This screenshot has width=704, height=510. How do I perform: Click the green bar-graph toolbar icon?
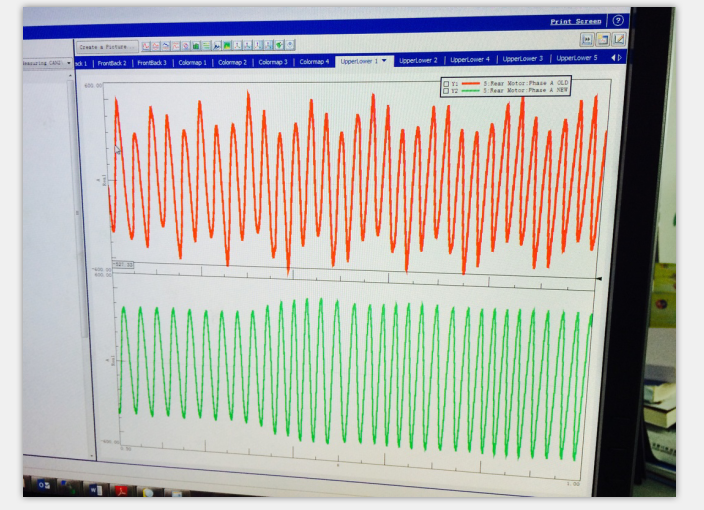tap(196, 46)
